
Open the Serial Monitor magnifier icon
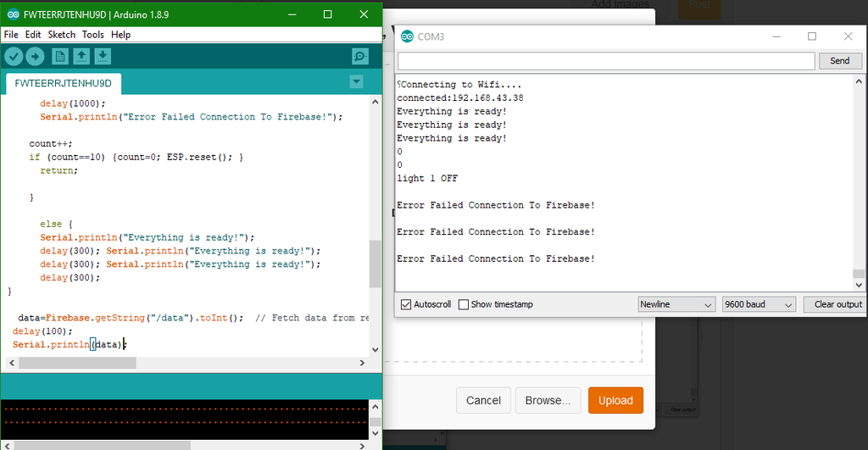tap(359, 57)
